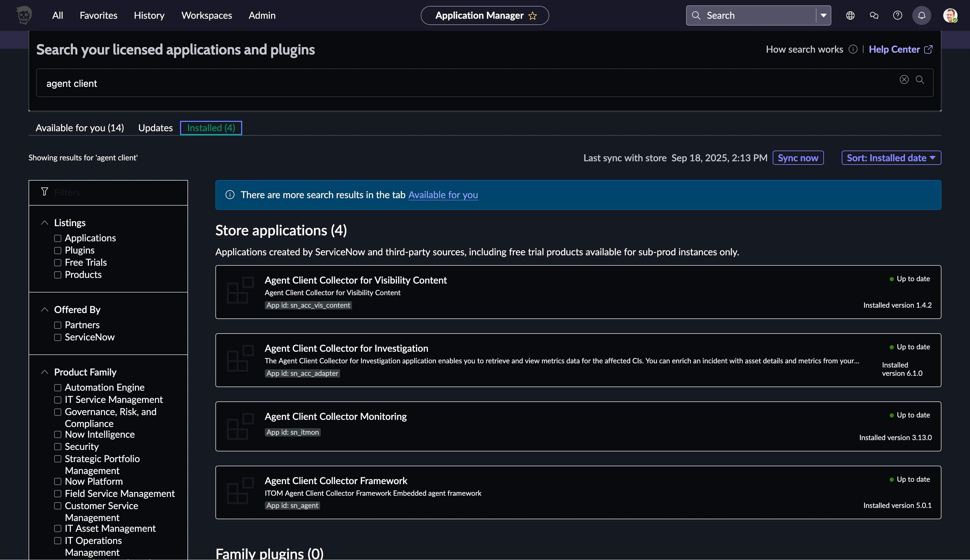Image resolution: width=970 pixels, height=560 pixels.
Task: Click the Filters funnel icon
Action: (45, 192)
